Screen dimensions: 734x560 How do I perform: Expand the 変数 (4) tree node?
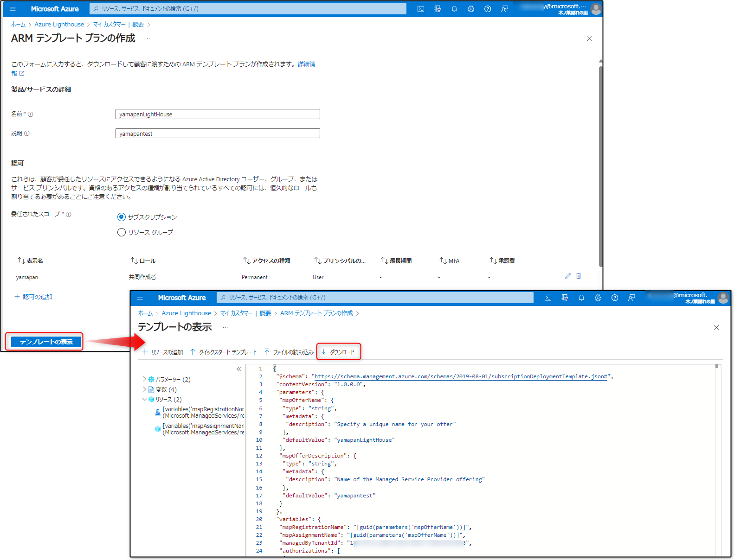(144, 389)
